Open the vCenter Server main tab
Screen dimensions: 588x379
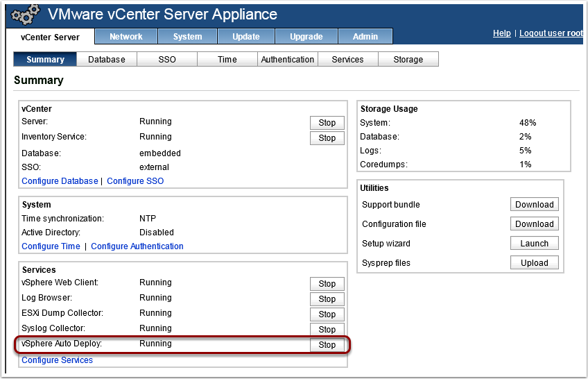[x=50, y=37]
